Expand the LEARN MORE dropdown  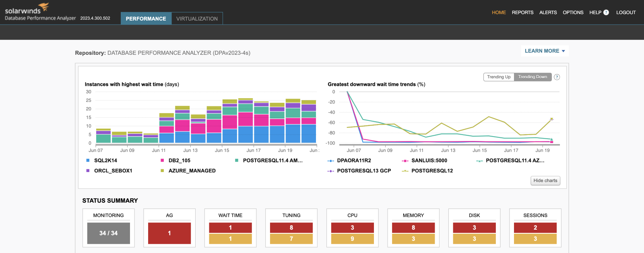tap(545, 51)
